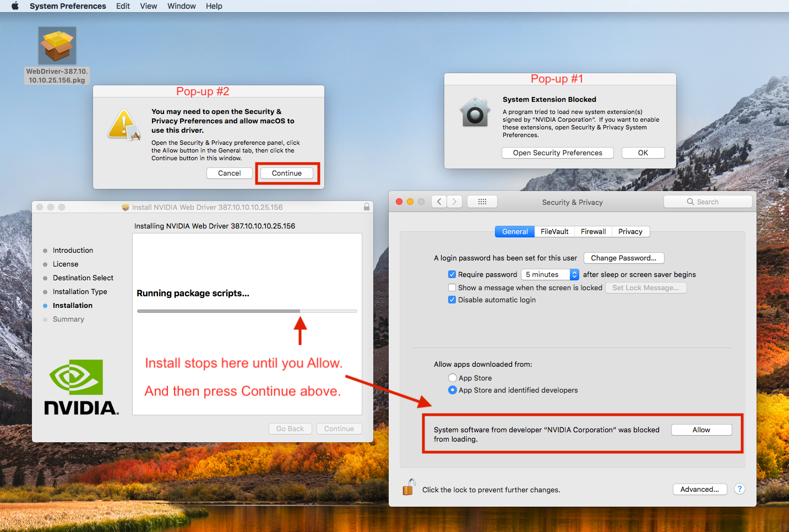Screen dimensions: 789x532
Task: Go back in Security & Privacy toolbar
Action: pos(439,202)
